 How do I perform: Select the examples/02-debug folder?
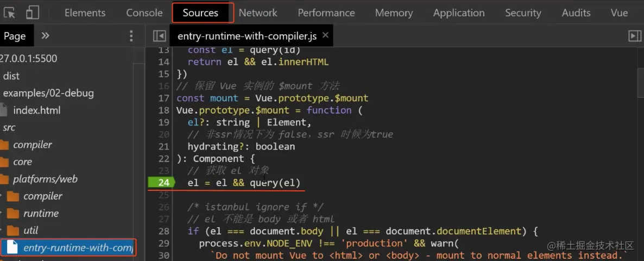pyautogui.click(x=48, y=94)
